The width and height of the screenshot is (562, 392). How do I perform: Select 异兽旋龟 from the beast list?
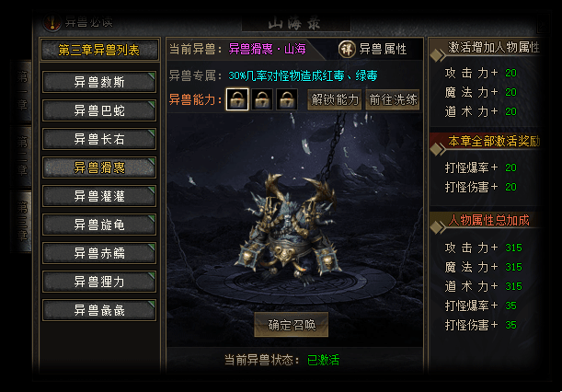(x=99, y=225)
